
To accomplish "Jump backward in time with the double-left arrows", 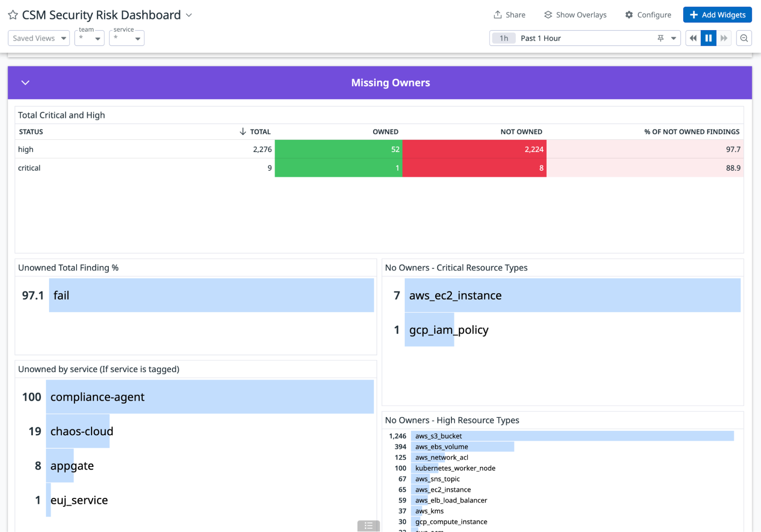I will (x=692, y=38).
